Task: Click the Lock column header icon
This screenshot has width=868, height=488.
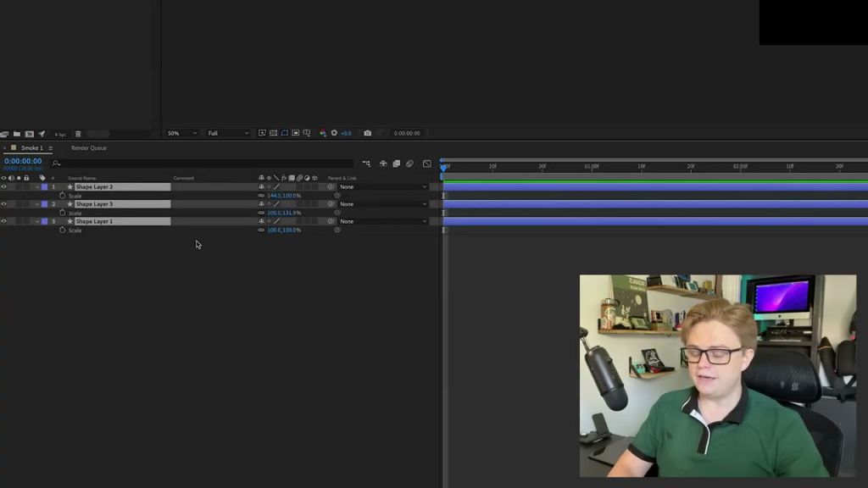Action: 26,178
